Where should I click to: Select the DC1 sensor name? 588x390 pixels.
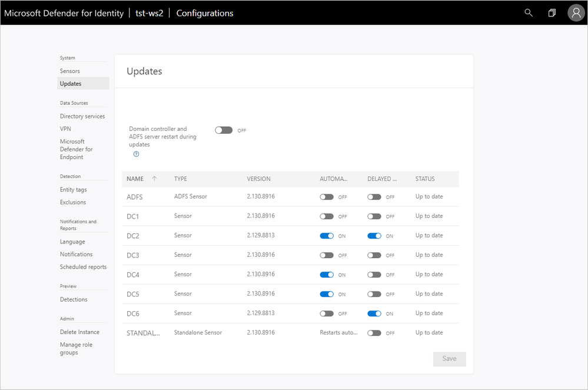click(133, 216)
